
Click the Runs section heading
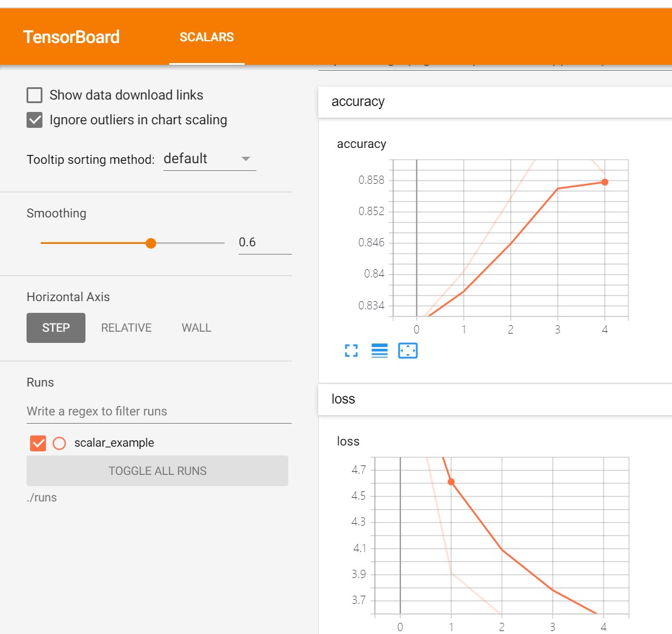[40, 382]
